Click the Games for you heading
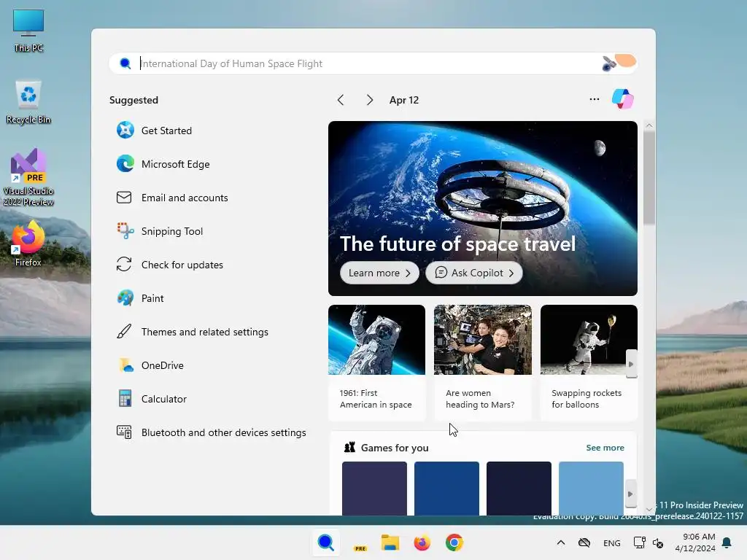747x560 pixels. 395,448
